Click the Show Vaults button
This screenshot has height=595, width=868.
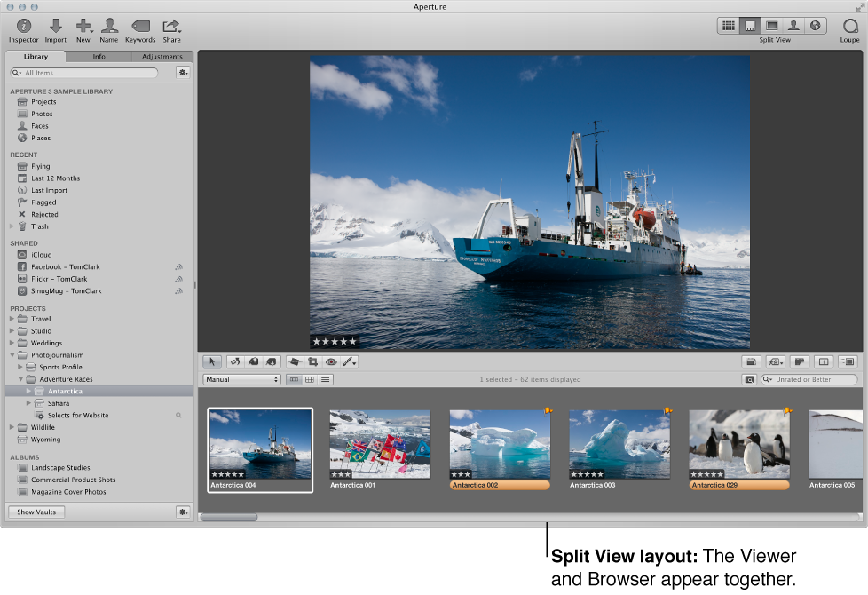[x=36, y=512]
